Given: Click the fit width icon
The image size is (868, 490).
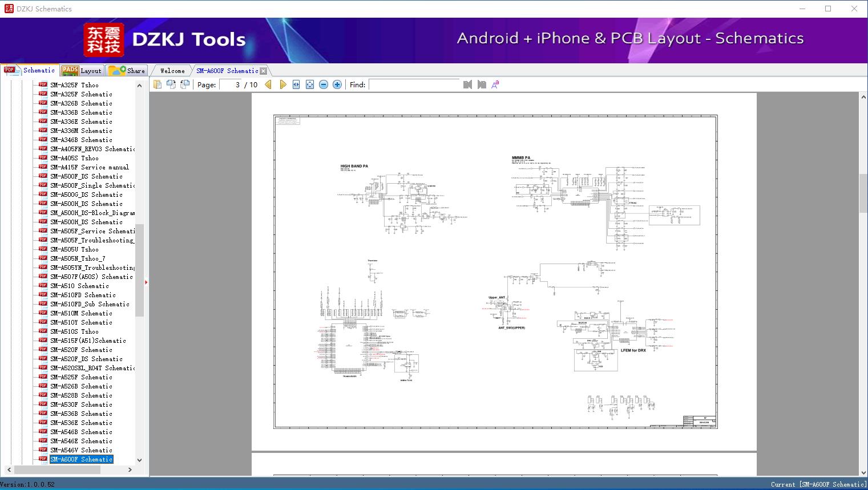Looking at the screenshot, I should coord(296,84).
